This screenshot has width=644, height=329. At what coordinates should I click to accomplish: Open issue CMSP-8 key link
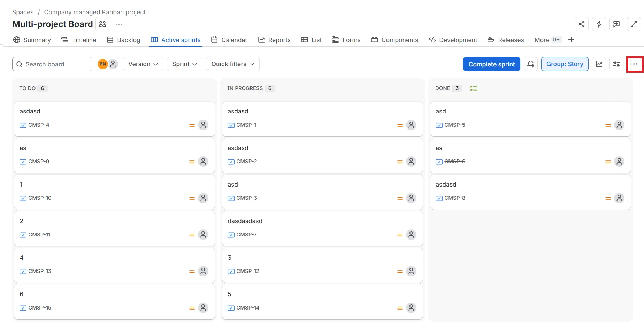point(455,198)
